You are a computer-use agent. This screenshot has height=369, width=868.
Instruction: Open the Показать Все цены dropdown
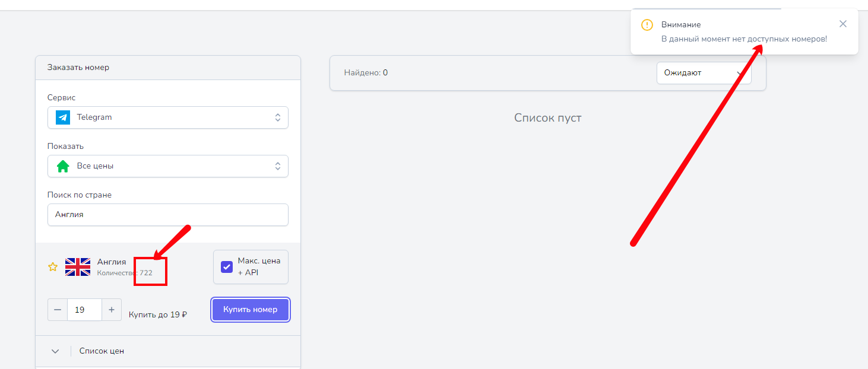click(168, 166)
